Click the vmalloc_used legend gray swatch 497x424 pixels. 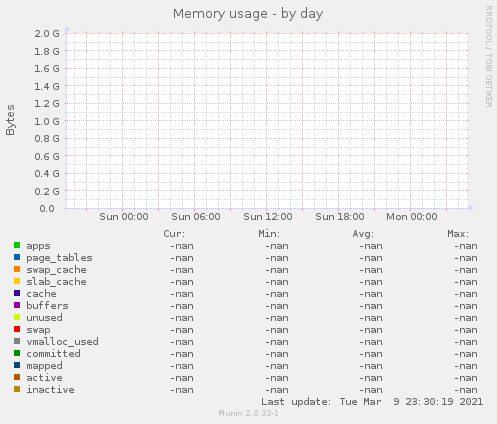click(17, 341)
